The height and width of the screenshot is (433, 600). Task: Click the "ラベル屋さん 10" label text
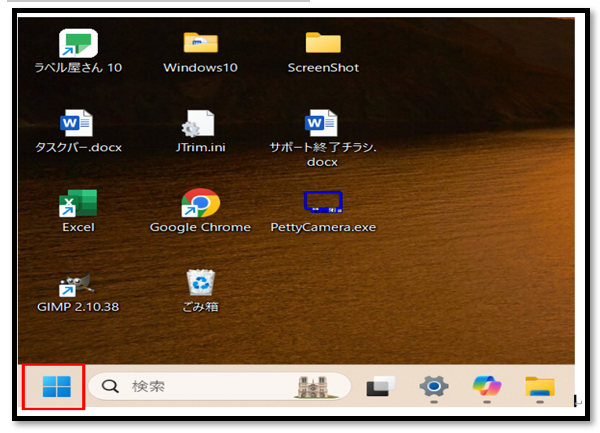point(78,68)
